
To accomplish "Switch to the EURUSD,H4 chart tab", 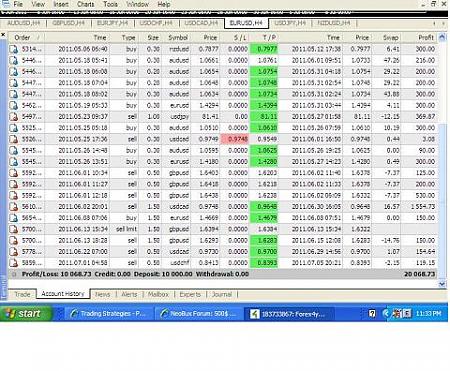I will 246,23.
